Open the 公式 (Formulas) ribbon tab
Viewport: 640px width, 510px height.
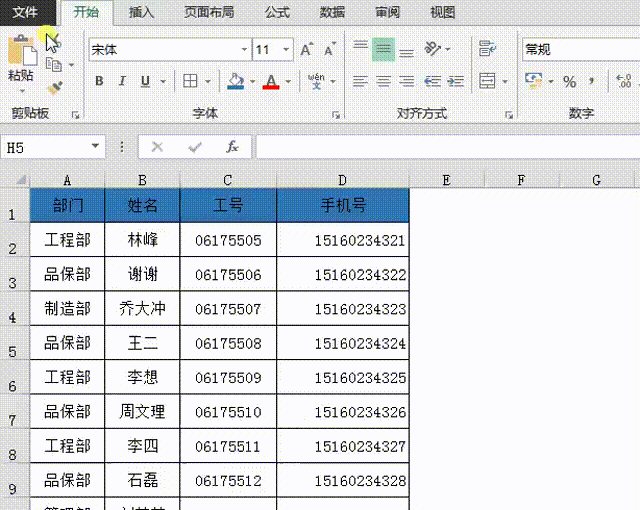pyautogui.click(x=277, y=12)
